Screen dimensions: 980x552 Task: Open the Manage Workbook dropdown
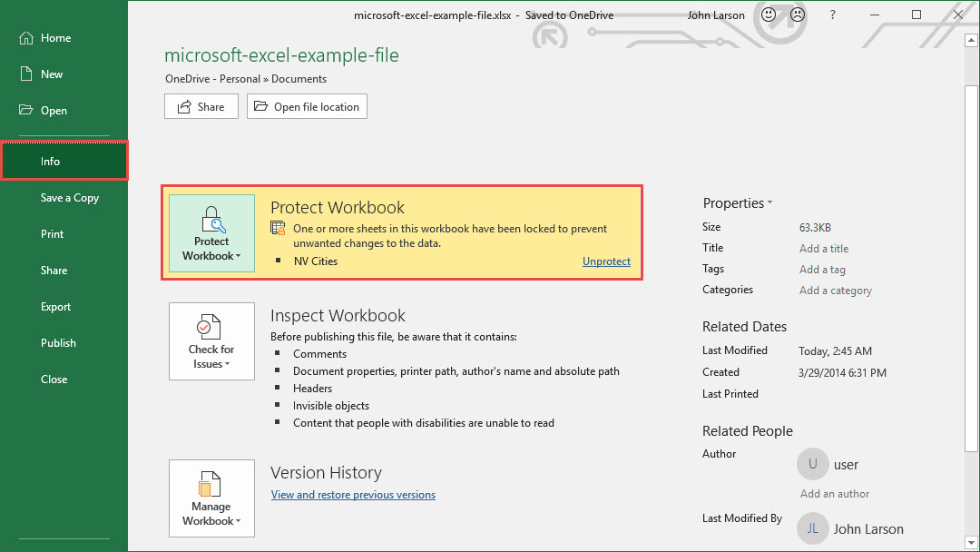(211, 498)
